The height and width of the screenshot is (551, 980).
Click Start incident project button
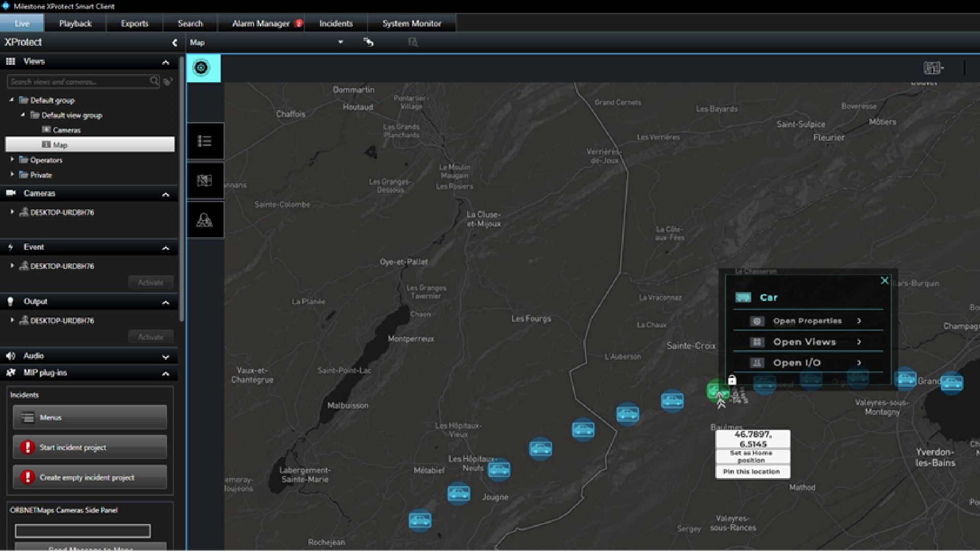coord(90,447)
